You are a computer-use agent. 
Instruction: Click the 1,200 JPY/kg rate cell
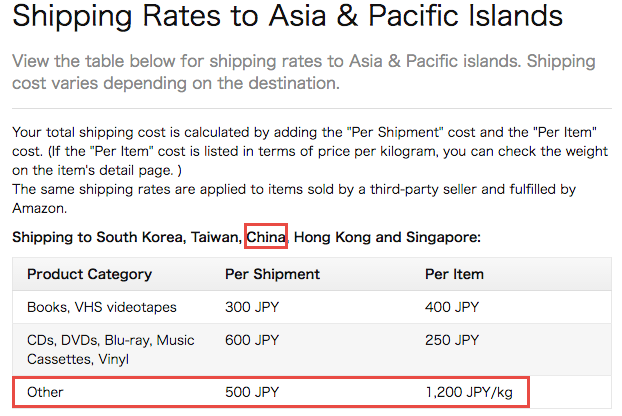coord(469,392)
